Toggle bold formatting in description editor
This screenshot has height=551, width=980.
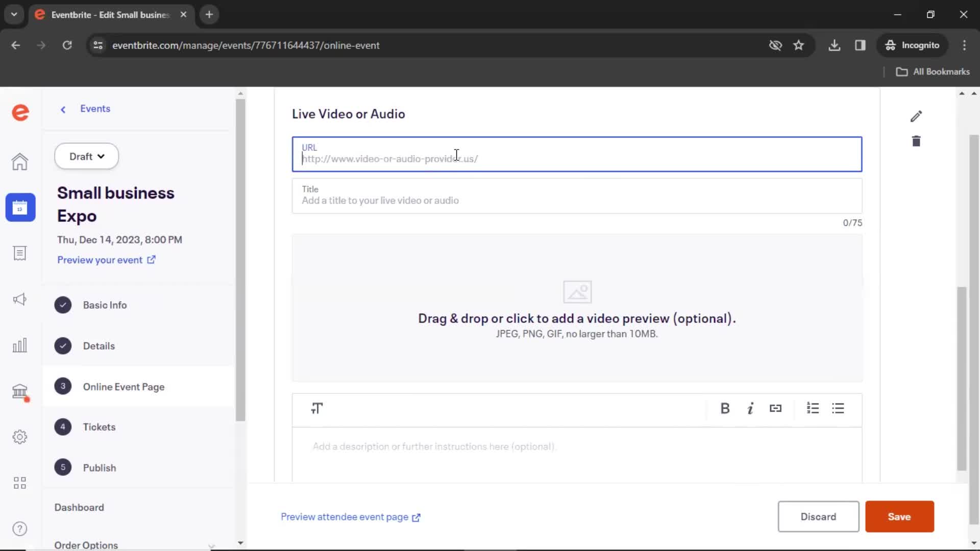(x=725, y=409)
